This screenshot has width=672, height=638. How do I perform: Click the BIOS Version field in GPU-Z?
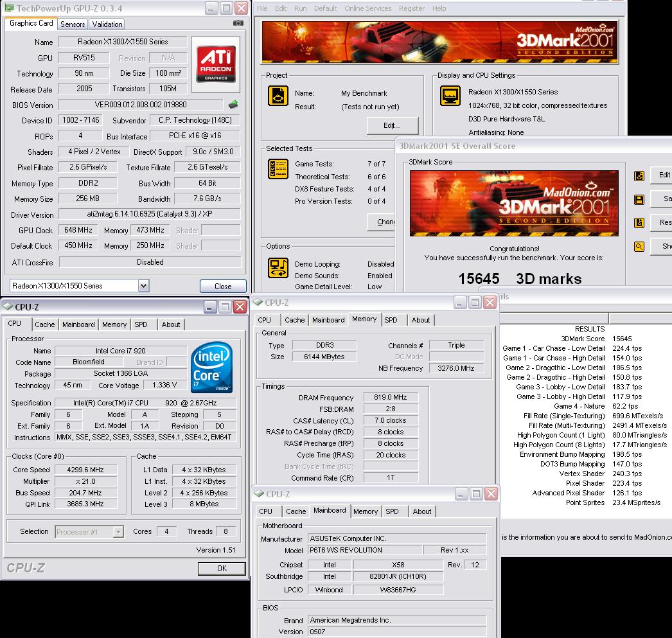tap(141, 105)
